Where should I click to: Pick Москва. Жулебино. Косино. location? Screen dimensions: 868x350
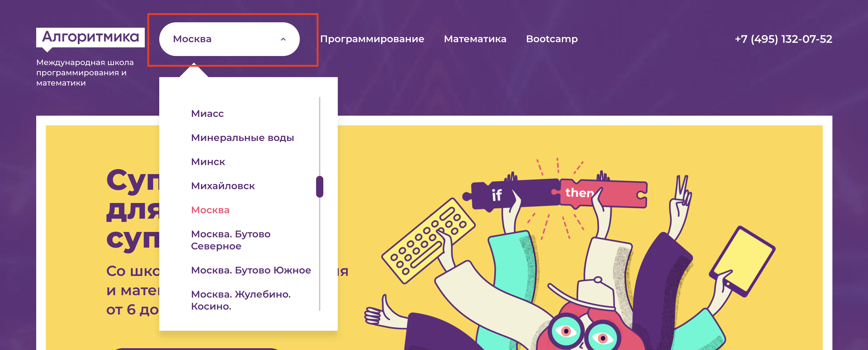click(x=241, y=300)
